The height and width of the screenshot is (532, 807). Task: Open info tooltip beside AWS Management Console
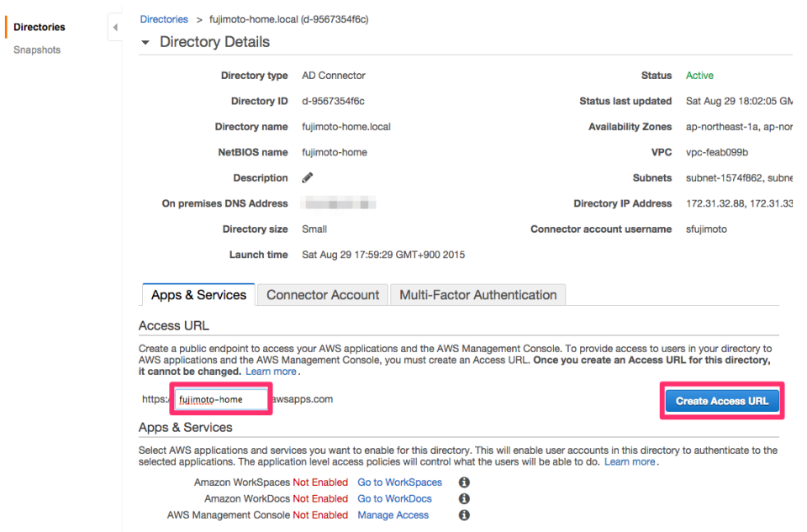463,514
